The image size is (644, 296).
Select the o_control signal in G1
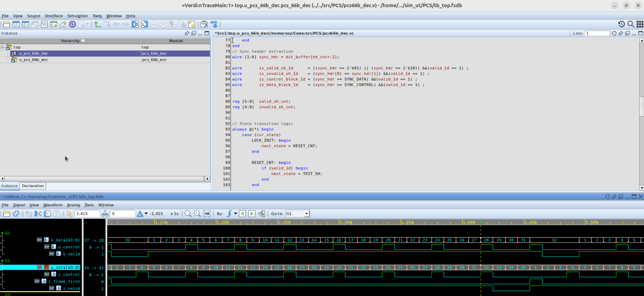click(69, 247)
